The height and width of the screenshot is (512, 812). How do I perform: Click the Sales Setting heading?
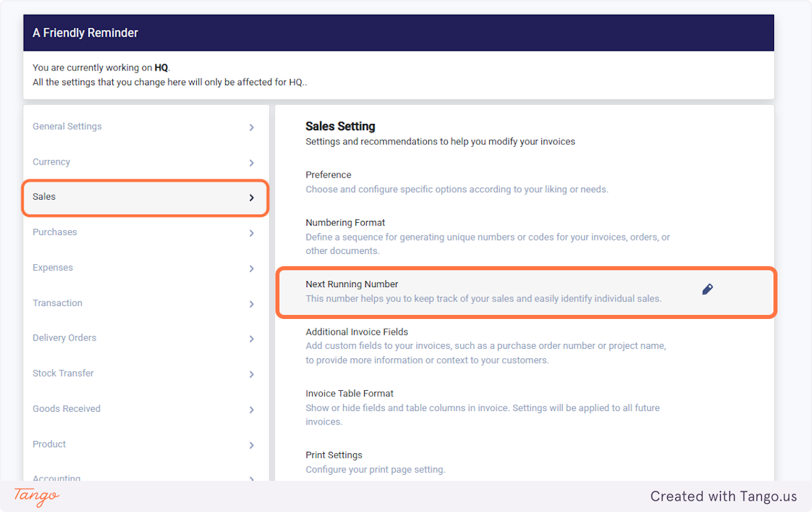click(340, 126)
